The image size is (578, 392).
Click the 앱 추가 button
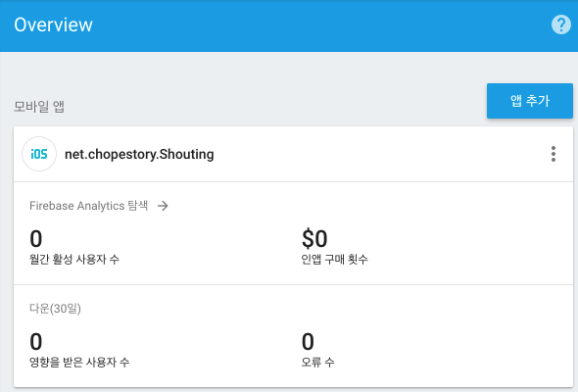click(530, 101)
